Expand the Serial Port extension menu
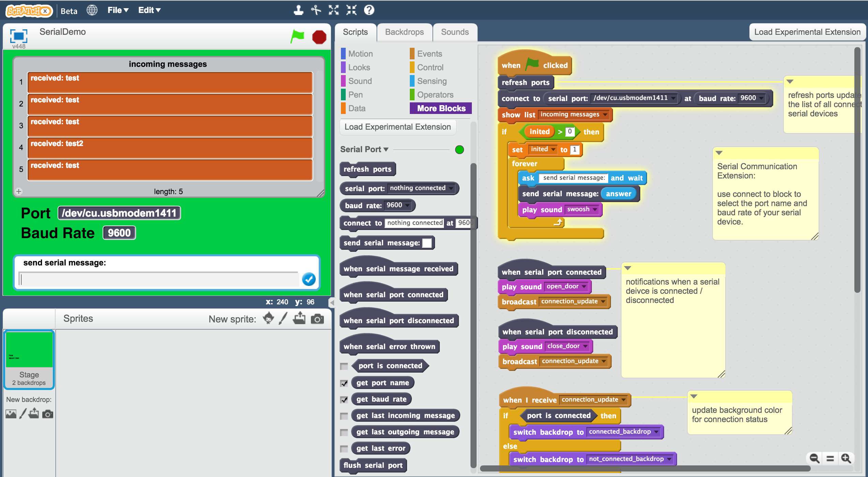 coord(364,149)
